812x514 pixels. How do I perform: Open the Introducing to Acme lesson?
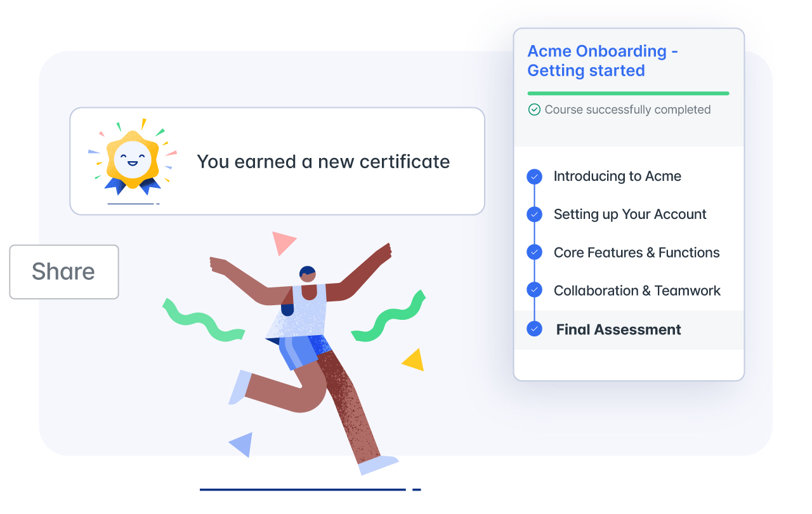coord(617,176)
